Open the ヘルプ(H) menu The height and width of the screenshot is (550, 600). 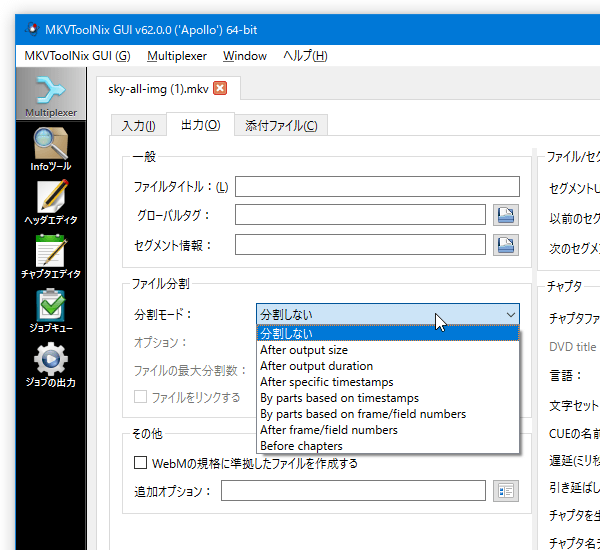click(305, 56)
